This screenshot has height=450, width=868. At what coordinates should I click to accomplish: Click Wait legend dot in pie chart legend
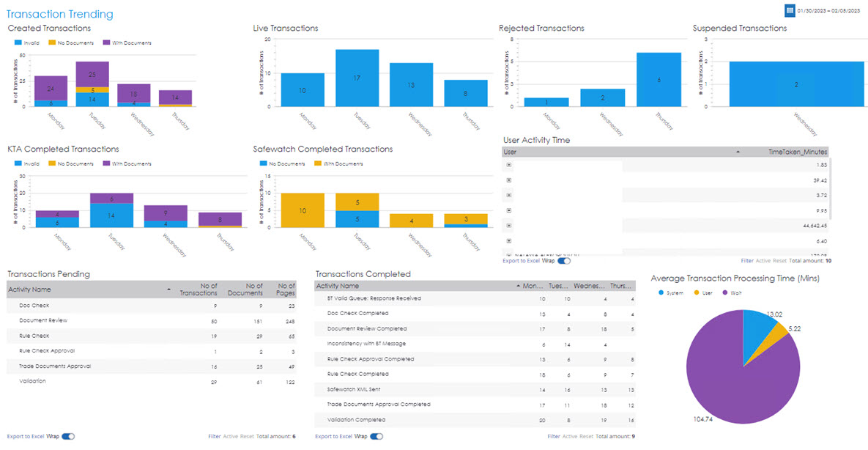pyautogui.click(x=744, y=292)
